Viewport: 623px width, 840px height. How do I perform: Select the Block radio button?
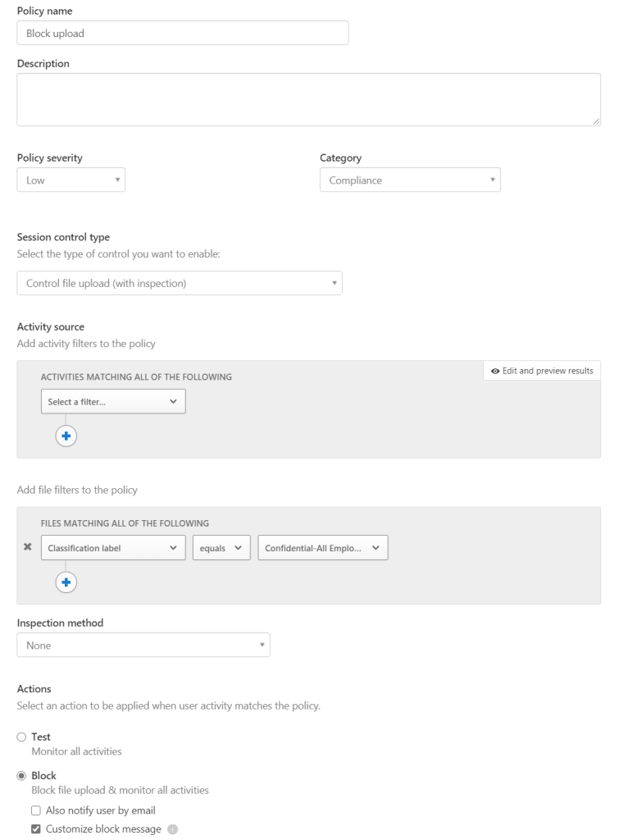click(x=22, y=776)
